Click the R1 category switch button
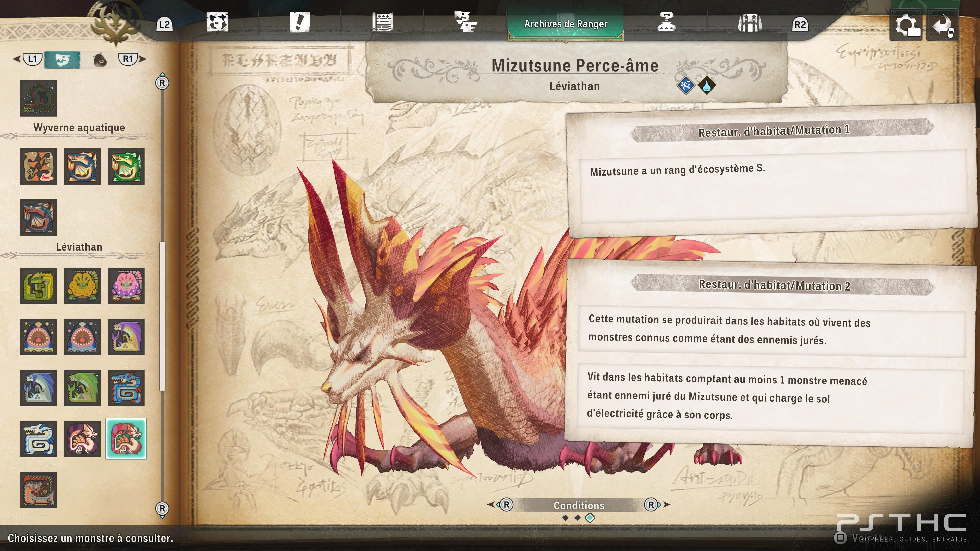 128,59
